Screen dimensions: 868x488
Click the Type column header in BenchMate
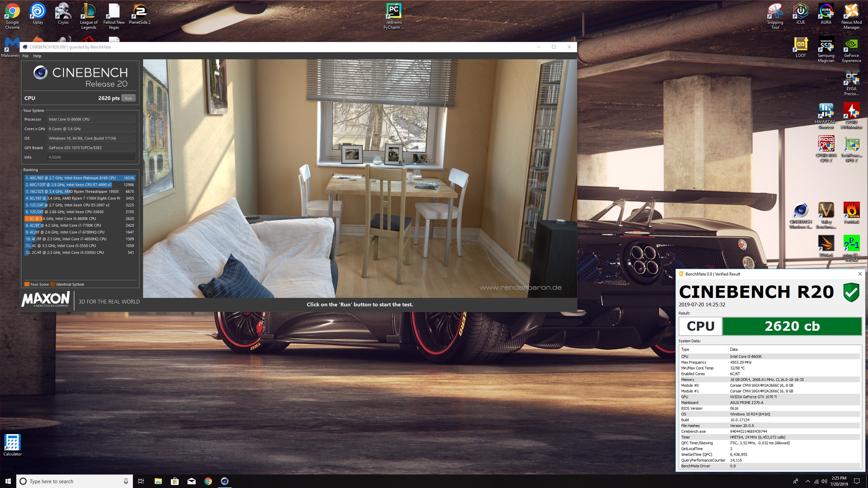coord(704,349)
